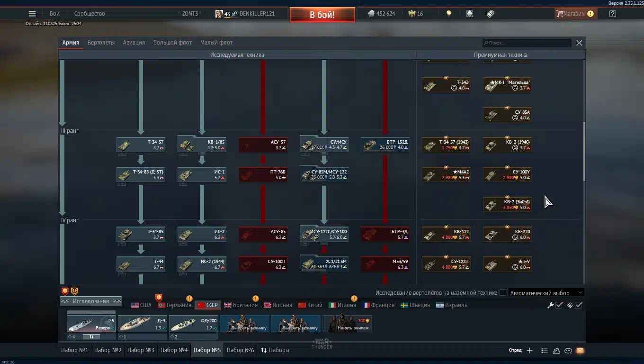Expand the ИСУ-122С/СУ-100 vehicle group

click(324, 234)
